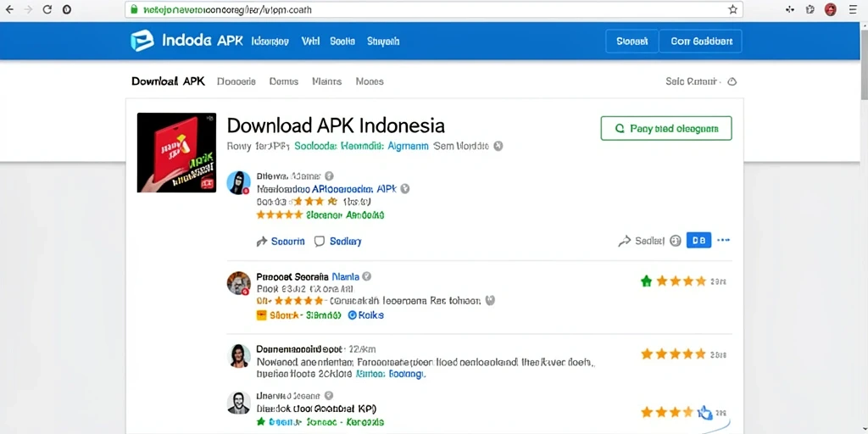Click the Indoda APK site logo icon

click(x=142, y=41)
